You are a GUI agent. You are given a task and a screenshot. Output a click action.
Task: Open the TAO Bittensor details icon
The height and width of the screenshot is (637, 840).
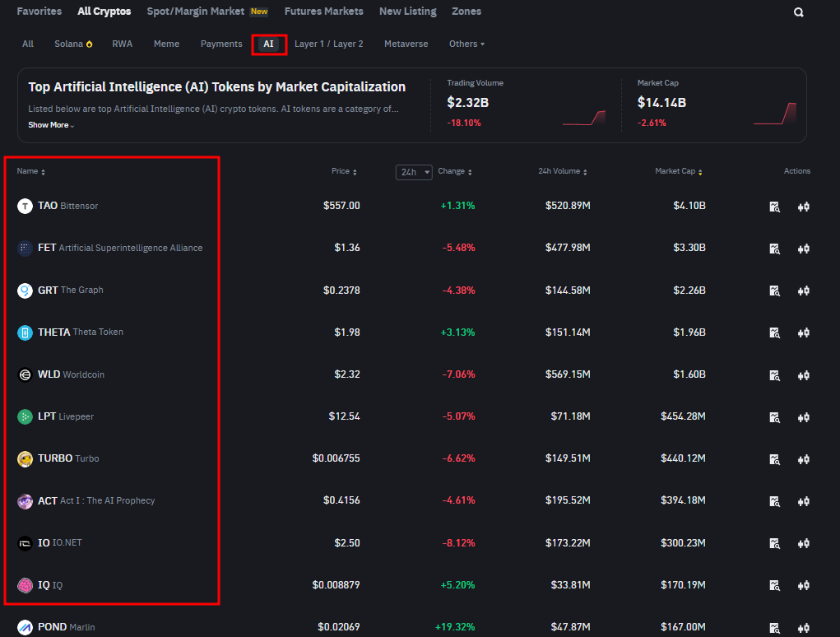point(775,207)
